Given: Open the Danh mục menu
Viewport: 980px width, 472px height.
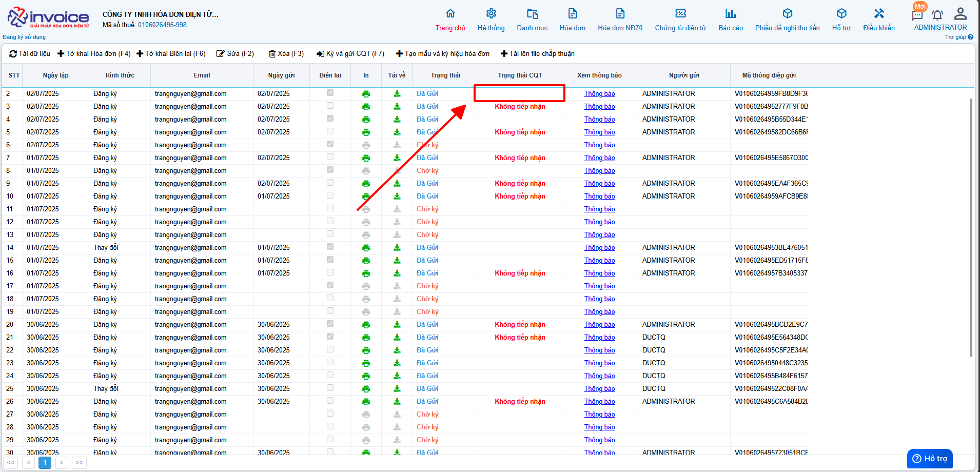Looking at the screenshot, I should (532, 20).
